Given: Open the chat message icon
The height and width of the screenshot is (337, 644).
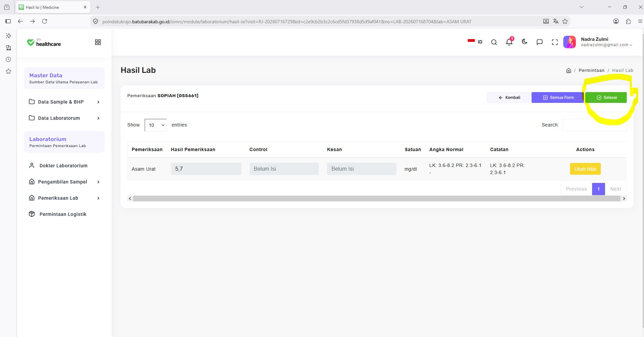Looking at the screenshot, I should [x=540, y=42].
